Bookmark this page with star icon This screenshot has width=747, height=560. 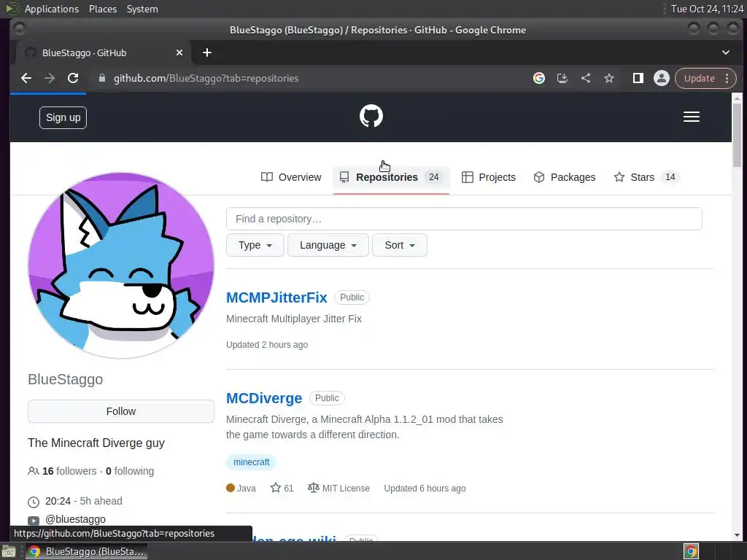[x=609, y=78]
